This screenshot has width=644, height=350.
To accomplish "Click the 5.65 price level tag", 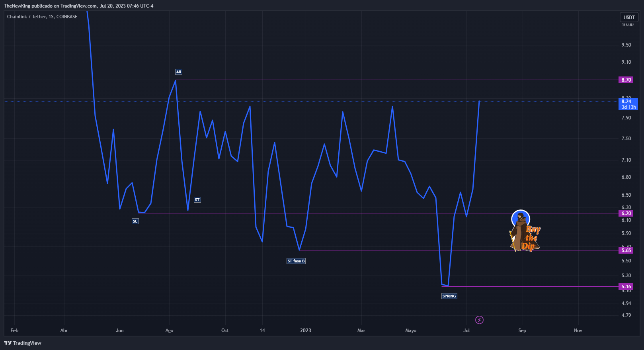I will point(626,250).
